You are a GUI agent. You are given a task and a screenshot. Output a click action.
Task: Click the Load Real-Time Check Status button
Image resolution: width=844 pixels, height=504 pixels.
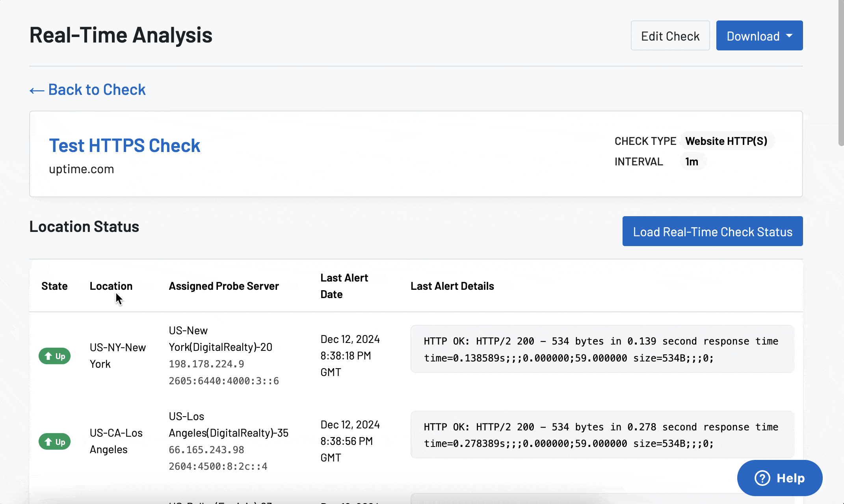click(712, 232)
